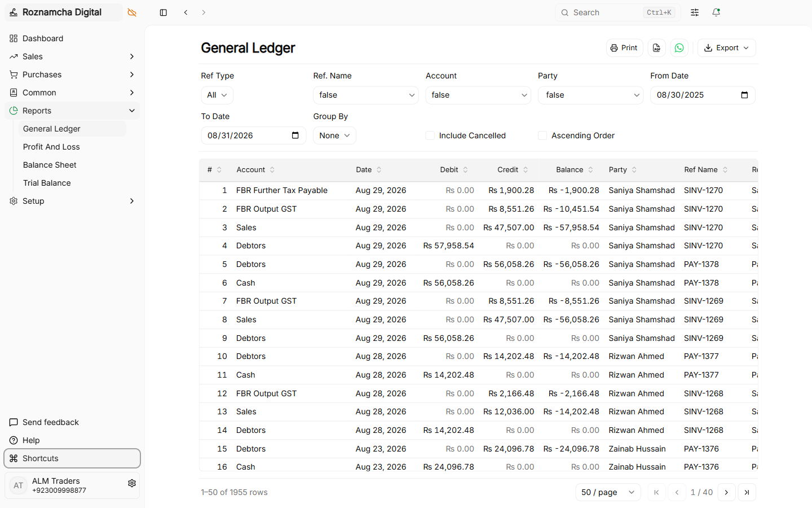Go to last page of results
This screenshot has width=812, height=508.
pyautogui.click(x=747, y=492)
